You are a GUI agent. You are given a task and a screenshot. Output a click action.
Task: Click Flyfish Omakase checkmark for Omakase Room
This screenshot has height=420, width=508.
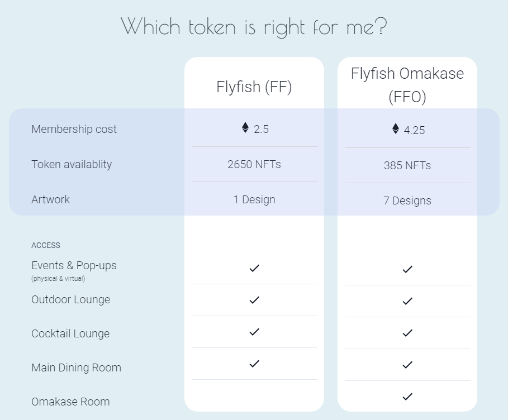coord(407,397)
